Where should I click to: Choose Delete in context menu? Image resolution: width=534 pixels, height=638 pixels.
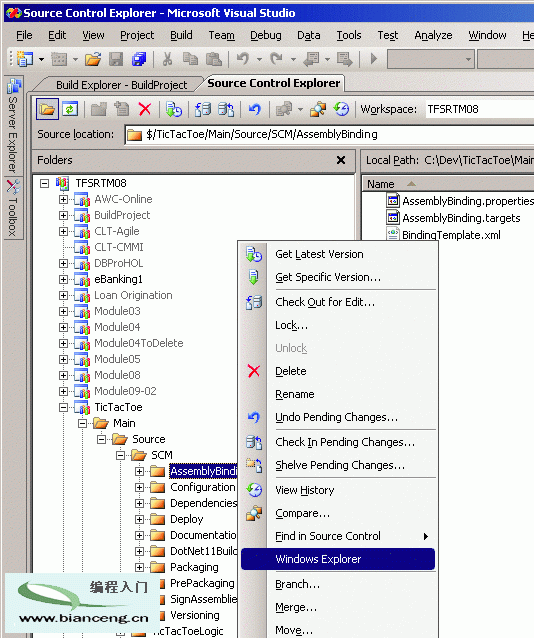click(x=338, y=371)
